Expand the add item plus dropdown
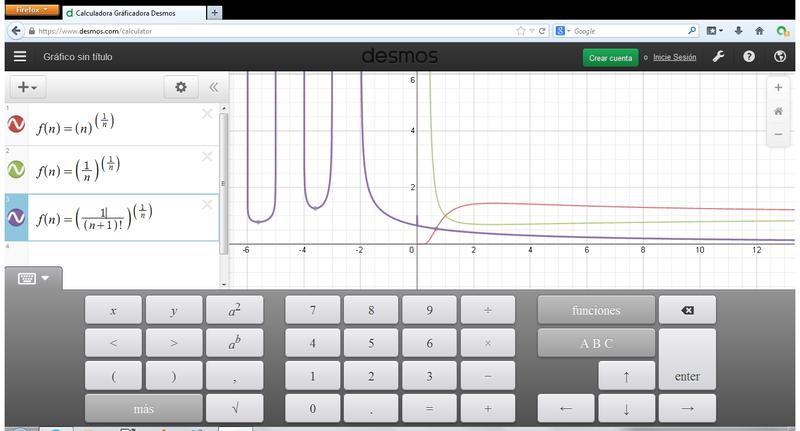800x431 pixels. coord(27,88)
